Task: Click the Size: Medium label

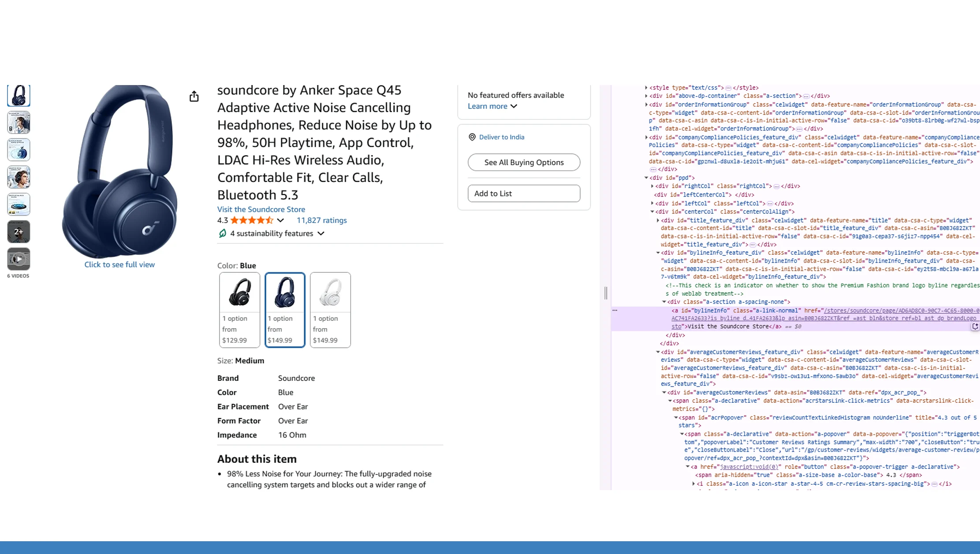Action: 241,361
